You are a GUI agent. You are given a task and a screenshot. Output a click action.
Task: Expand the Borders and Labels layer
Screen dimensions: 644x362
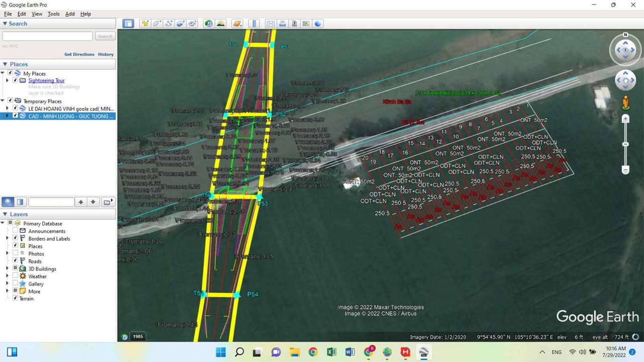pos(8,238)
